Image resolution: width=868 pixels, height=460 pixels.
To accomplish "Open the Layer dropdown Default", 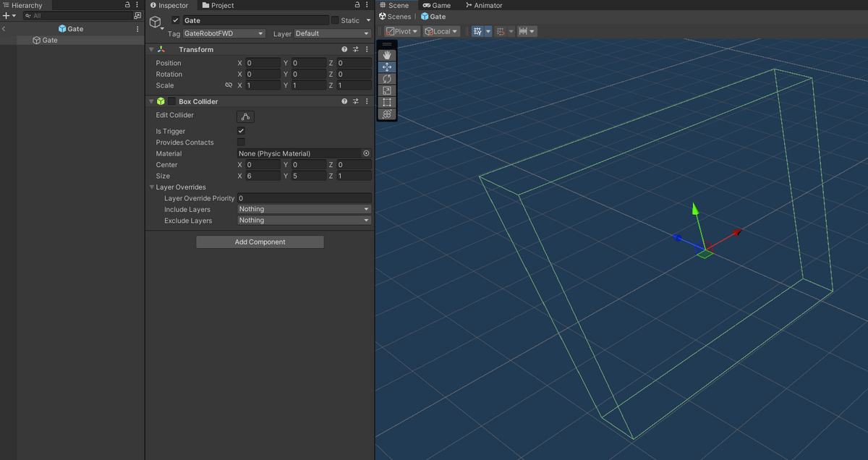I will pyautogui.click(x=333, y=33).
